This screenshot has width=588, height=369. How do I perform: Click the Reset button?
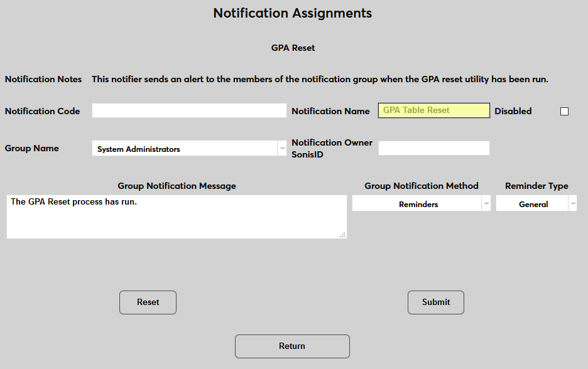click(147, 302)
